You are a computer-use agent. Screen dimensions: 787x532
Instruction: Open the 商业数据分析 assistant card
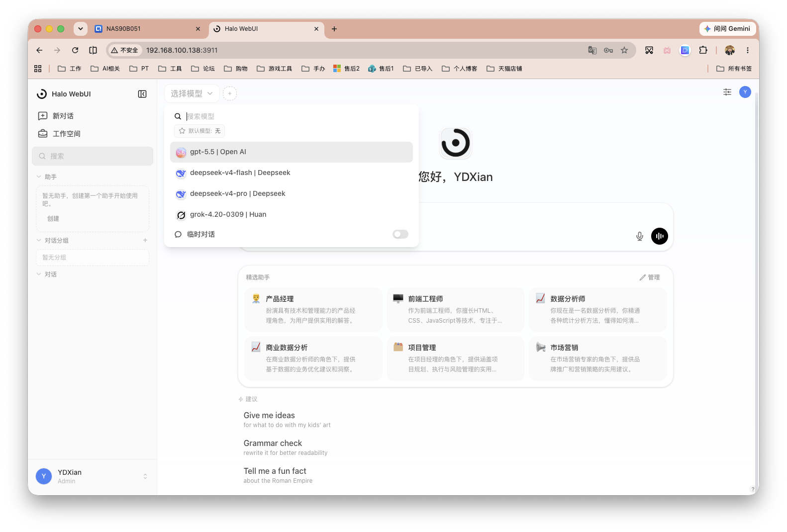[x=313, y=358]
